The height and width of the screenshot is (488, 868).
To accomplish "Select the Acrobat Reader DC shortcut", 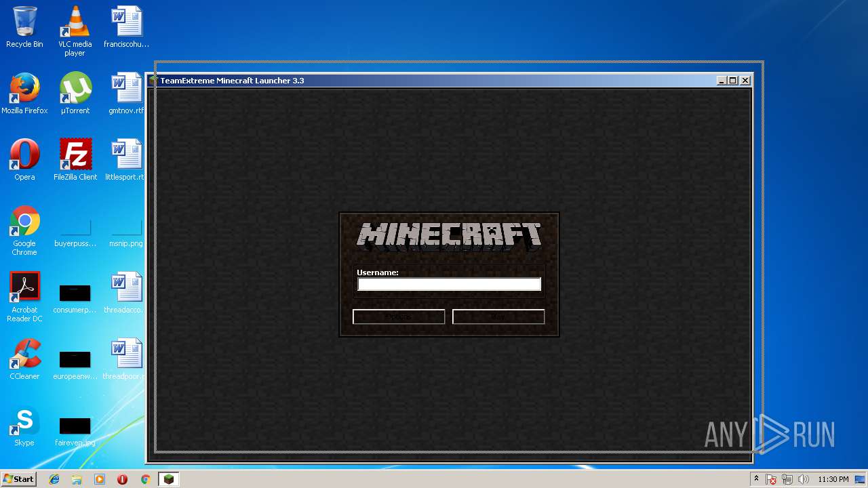I will point(24,297).
